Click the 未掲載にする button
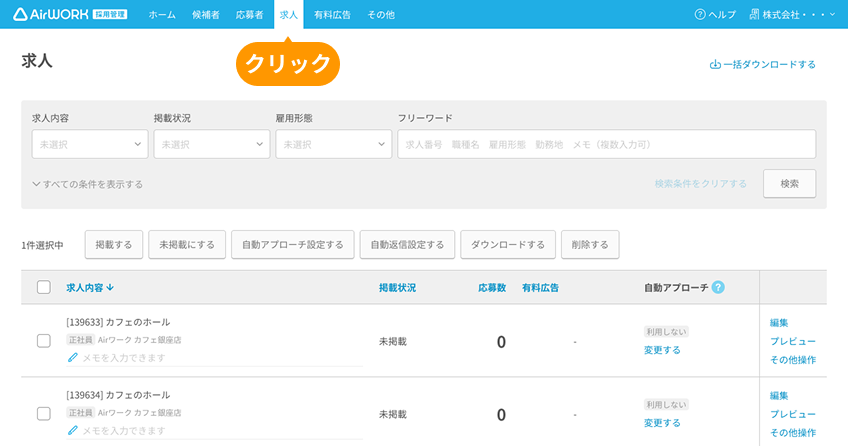 pos(187,244)
